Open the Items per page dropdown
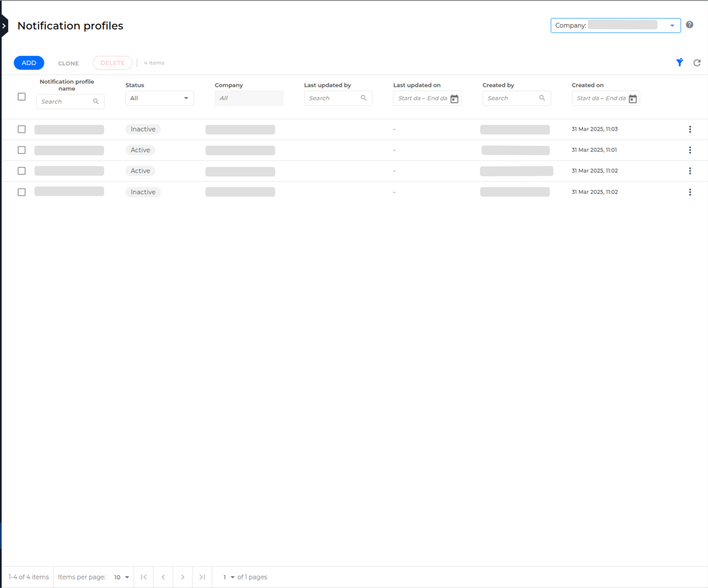 coord(121,577)
